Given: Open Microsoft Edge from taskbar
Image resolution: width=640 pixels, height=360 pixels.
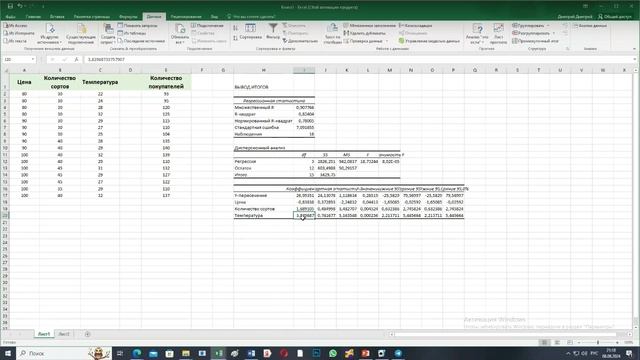Looking at the screenshot, I should pyautogui.click(x=137, y=353).
